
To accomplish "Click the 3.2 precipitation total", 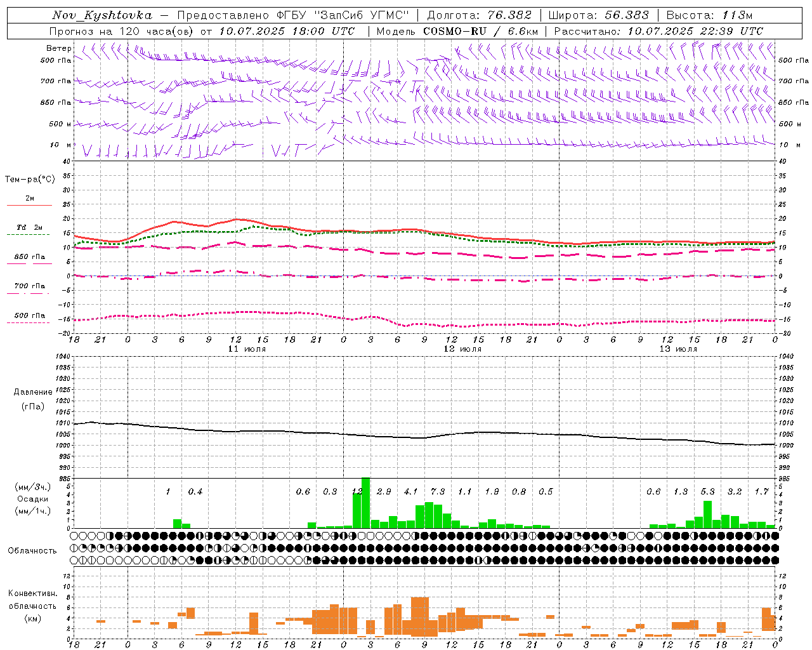I will coord(735,492).
